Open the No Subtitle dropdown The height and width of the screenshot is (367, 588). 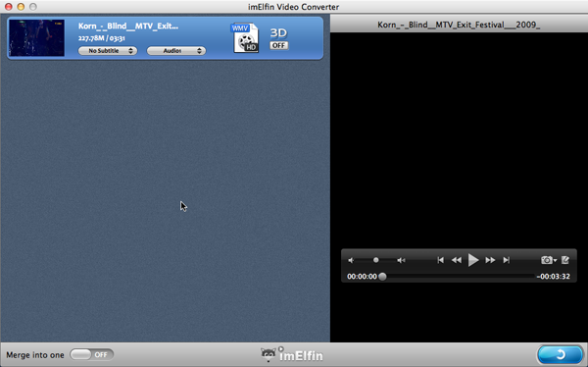pos(108,51)
